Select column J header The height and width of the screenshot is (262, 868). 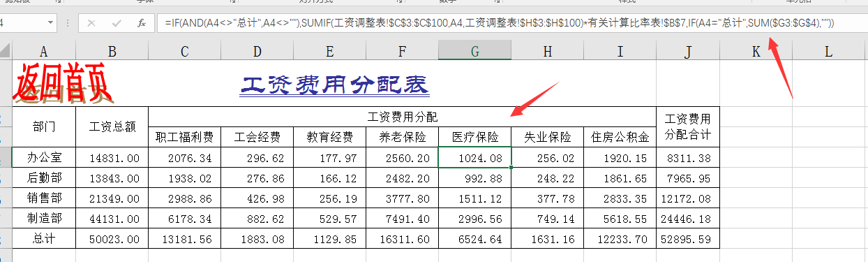click(x=687, y=51)
